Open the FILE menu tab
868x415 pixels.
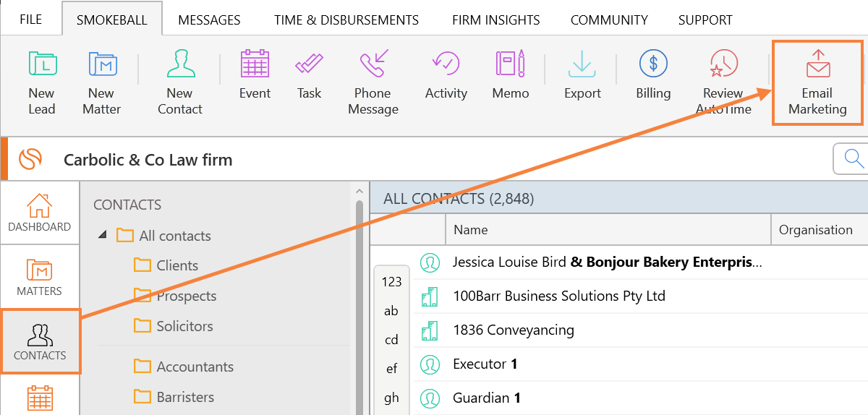pos(30,20)
